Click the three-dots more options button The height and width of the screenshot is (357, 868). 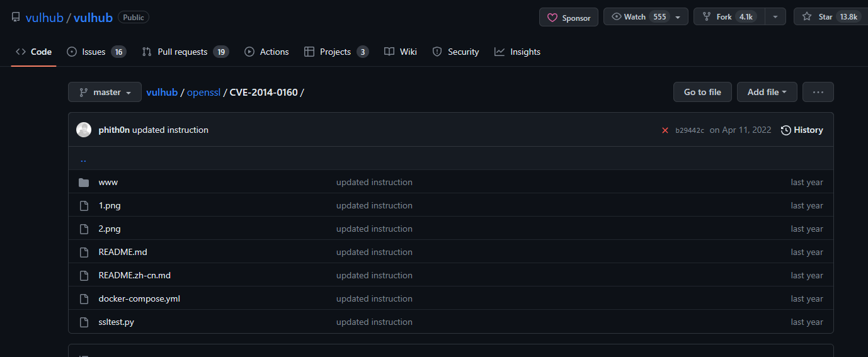pyautogui.click(x=818, y=92)
